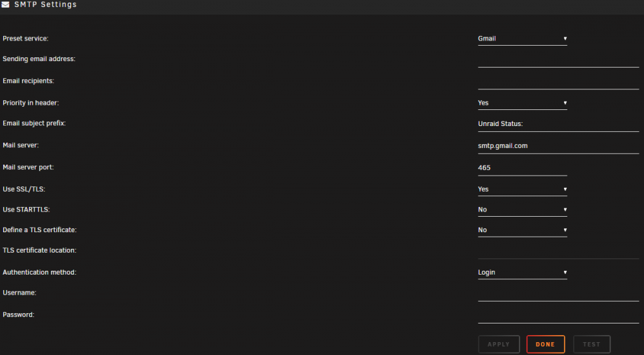Click the TLS certificate location label

click(39, 250)
